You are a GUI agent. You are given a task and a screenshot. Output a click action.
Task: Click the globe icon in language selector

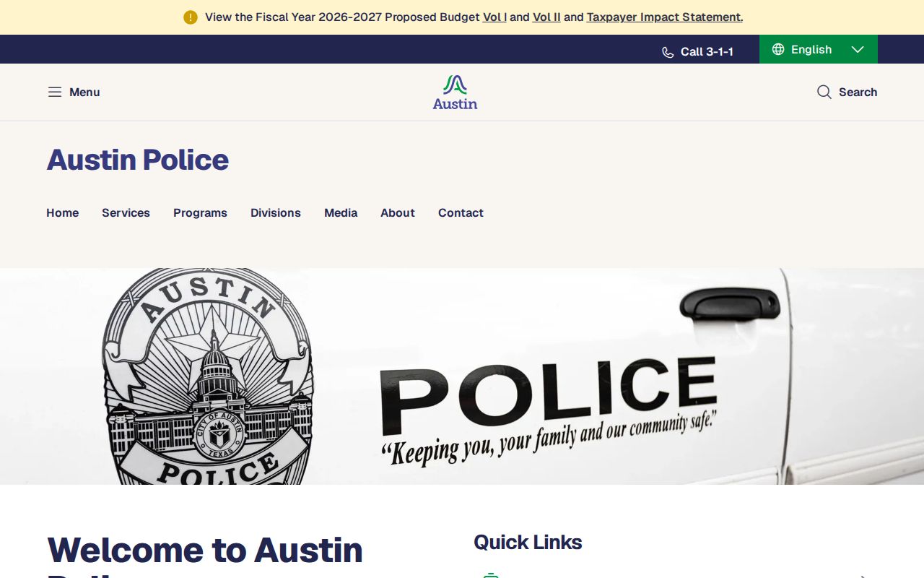click(x=778, y=49)
